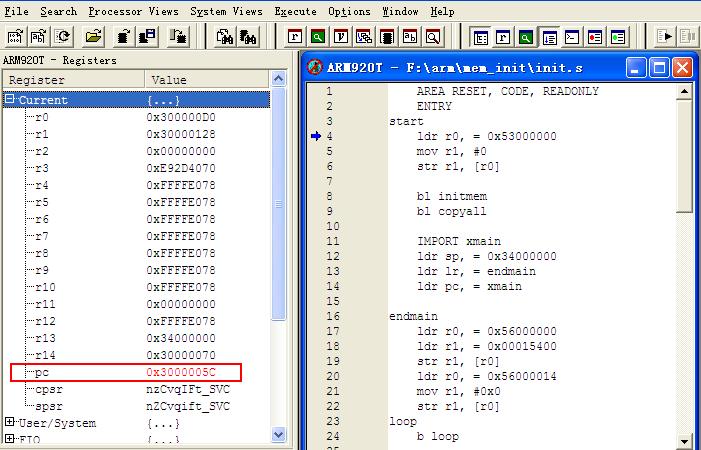The height and width of the screenshot is (450, 701).
Task: Toggle the System Output view icon
Action: pyautogui.click(x=549, y=38)
